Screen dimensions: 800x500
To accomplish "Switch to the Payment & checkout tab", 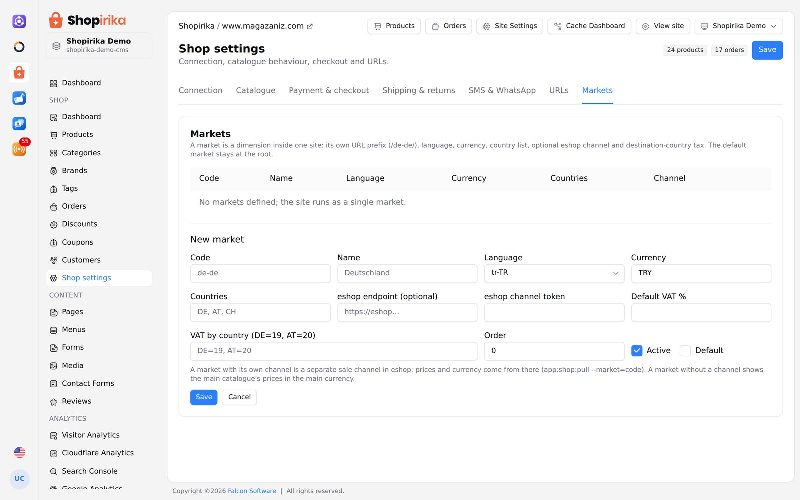I will coord(329,90).
